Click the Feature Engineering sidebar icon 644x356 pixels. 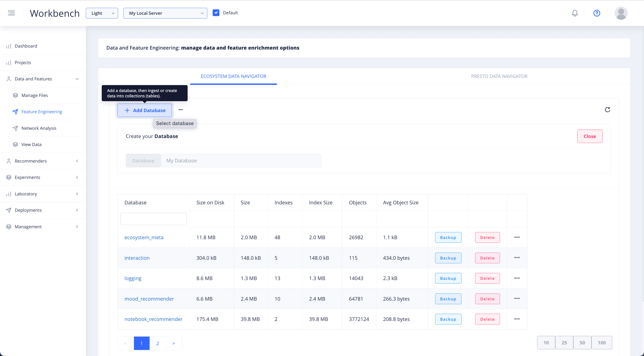pos(15,111)
